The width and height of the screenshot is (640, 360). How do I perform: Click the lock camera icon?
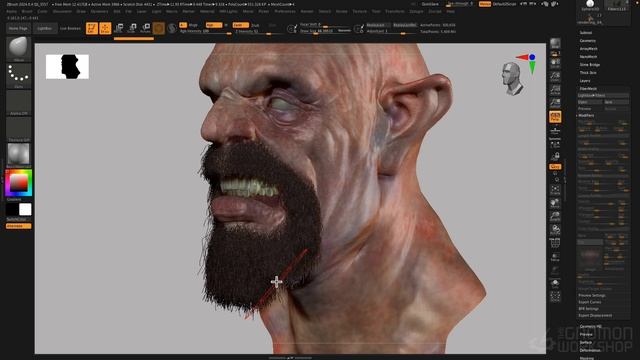(x=555, y=156)
